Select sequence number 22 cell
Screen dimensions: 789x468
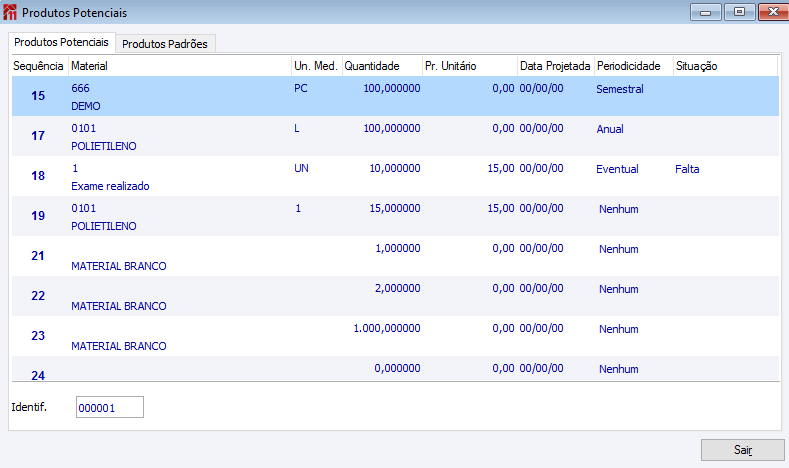[x=38, y=295]
